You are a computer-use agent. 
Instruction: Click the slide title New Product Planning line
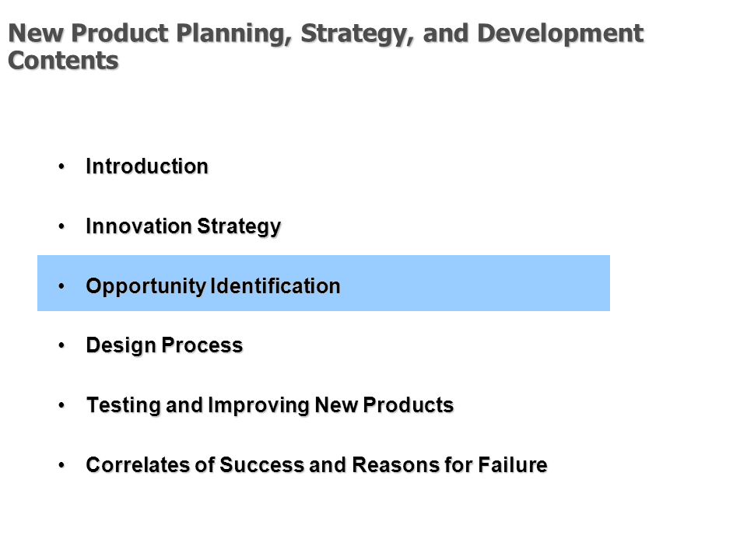[x=326, y=33]
